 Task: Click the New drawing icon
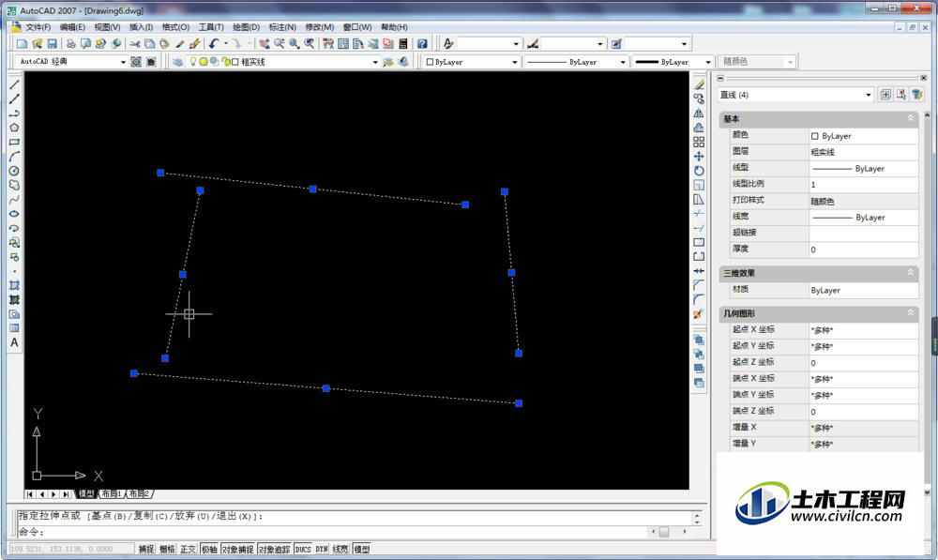click(23, 44)
